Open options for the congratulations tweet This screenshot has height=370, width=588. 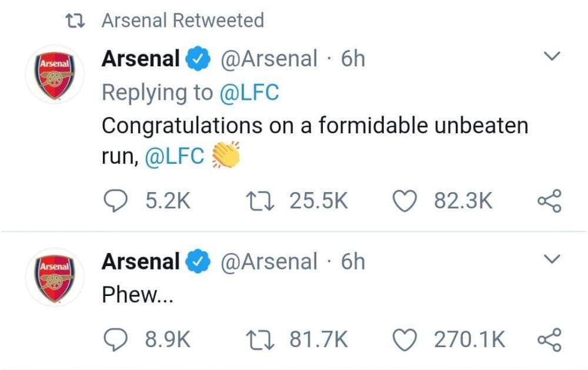tap(552, 56)
